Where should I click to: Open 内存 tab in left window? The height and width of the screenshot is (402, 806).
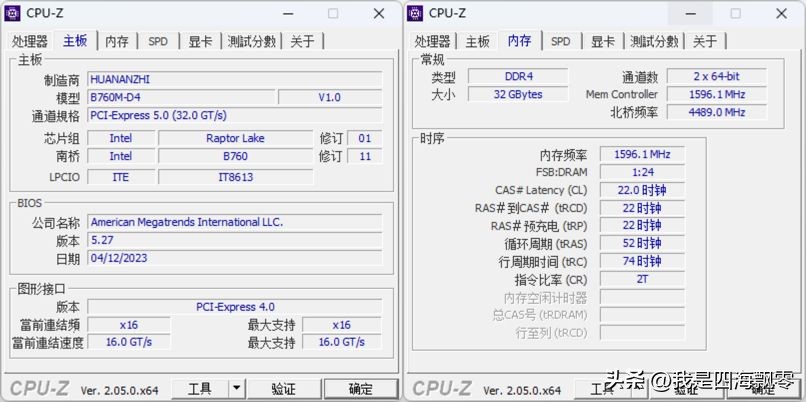tap(117, 41)
